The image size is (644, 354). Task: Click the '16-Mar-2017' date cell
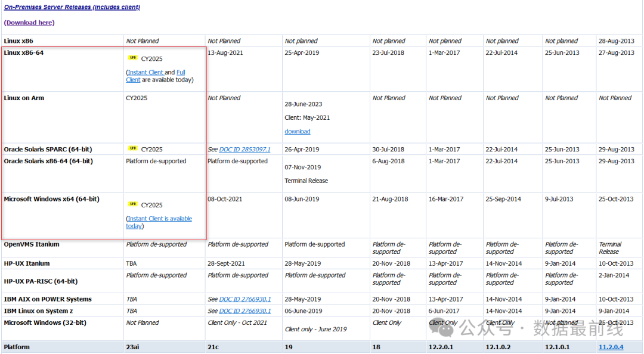(x=446, y=199)
